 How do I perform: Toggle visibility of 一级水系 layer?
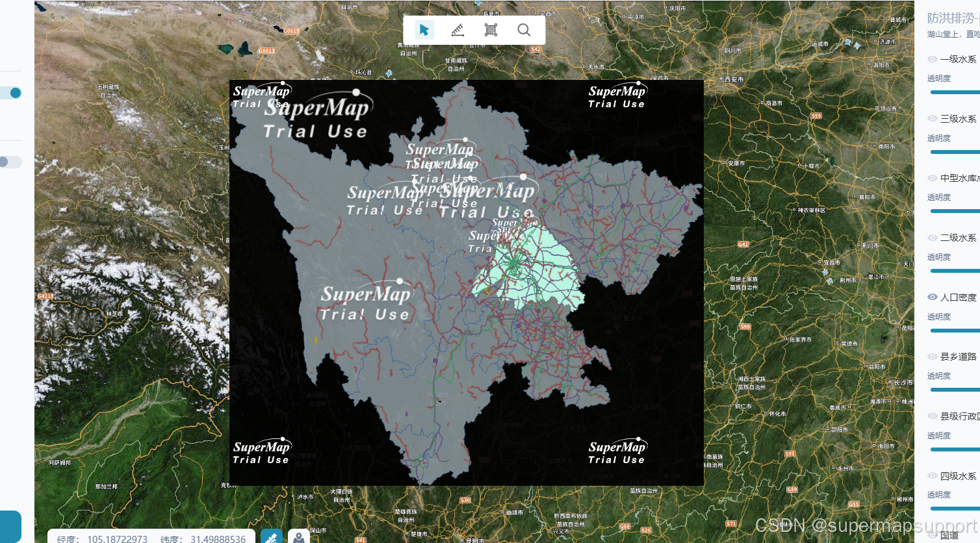coord(933,59)
